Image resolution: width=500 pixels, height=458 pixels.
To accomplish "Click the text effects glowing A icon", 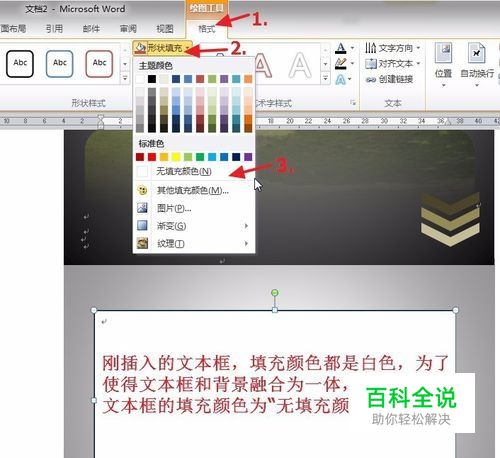I will click(x=340, y=79).
